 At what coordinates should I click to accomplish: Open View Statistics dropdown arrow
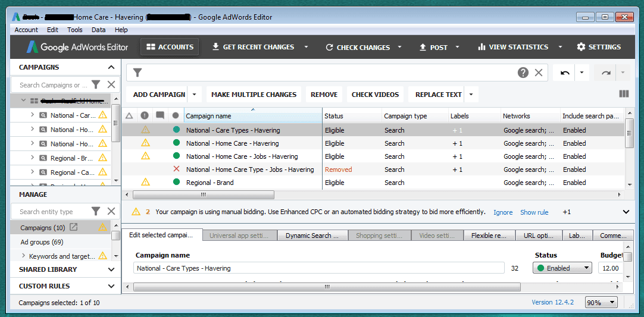pos(560,47)
